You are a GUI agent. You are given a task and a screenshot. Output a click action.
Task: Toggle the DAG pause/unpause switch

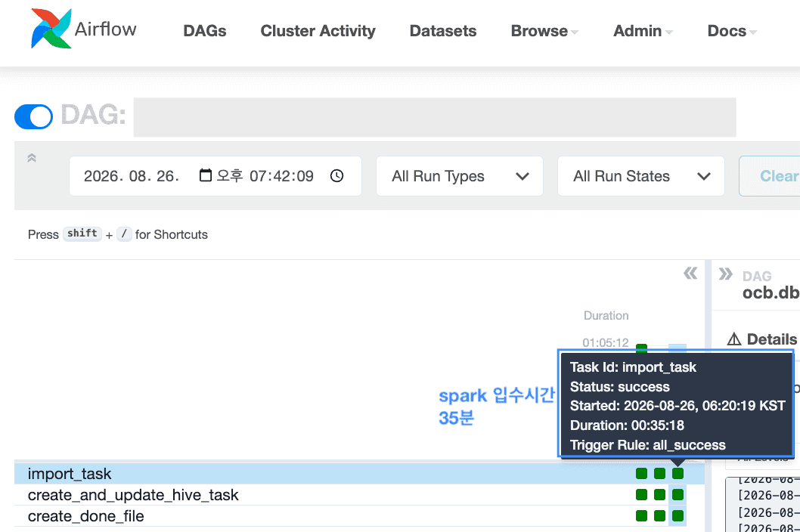click(x=34, y=117)
